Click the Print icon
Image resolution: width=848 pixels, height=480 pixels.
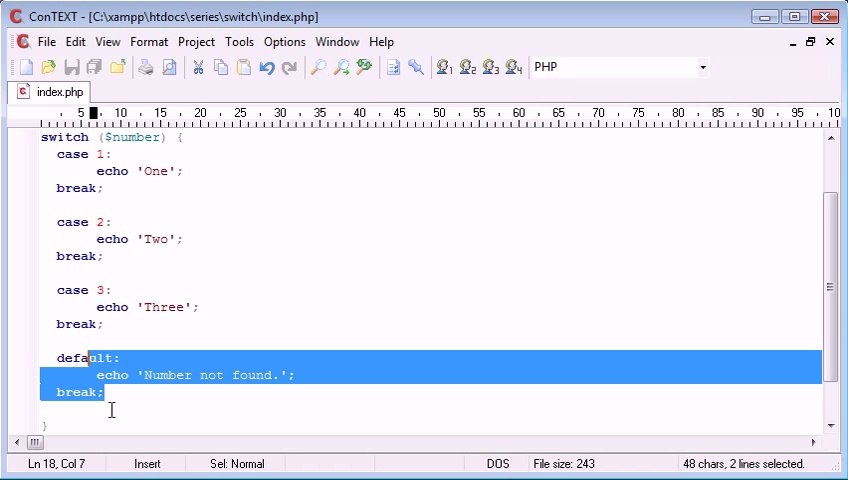tap(145, 68)
